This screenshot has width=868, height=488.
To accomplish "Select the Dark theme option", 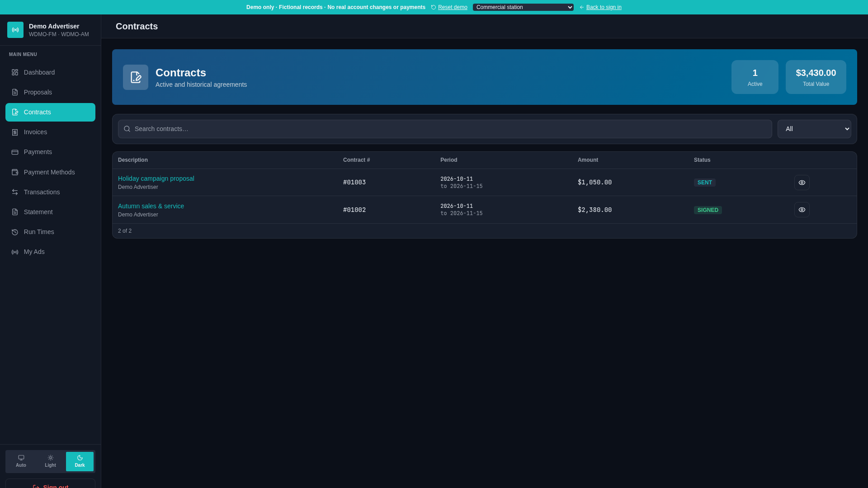I will click(x=80, y=461).
